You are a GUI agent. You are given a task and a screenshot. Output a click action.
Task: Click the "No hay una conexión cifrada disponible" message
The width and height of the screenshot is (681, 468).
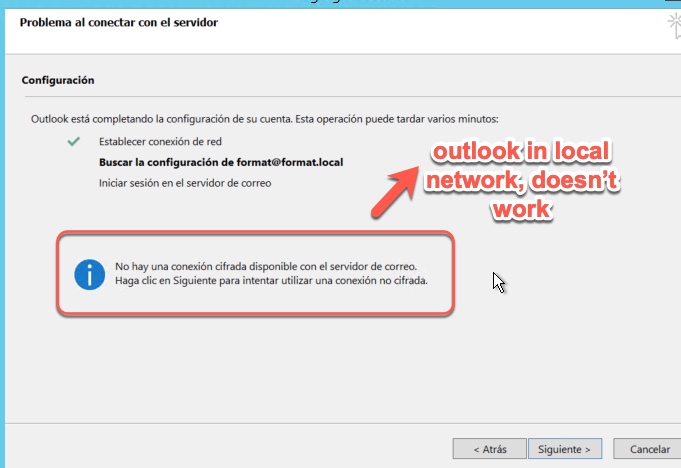266,266
